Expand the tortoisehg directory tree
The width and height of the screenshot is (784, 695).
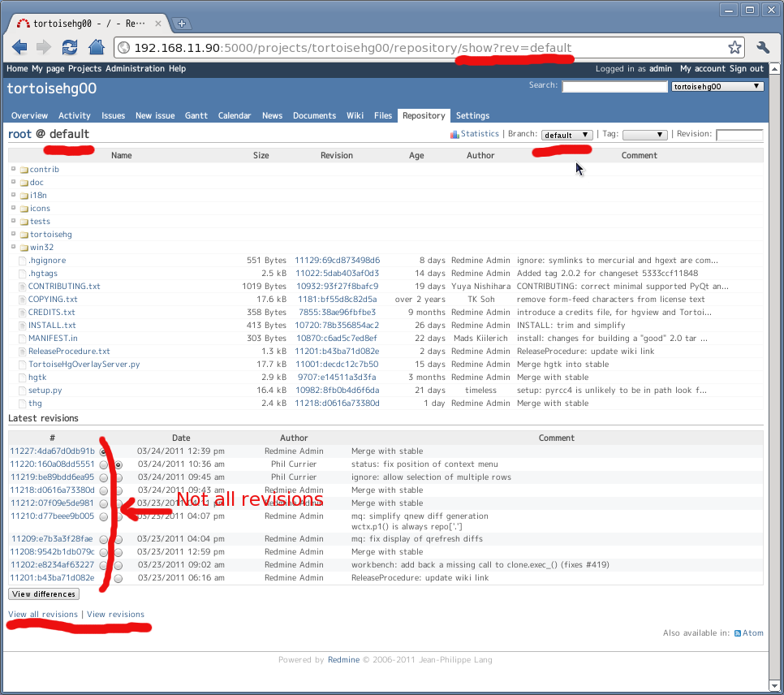coord(14,234)
